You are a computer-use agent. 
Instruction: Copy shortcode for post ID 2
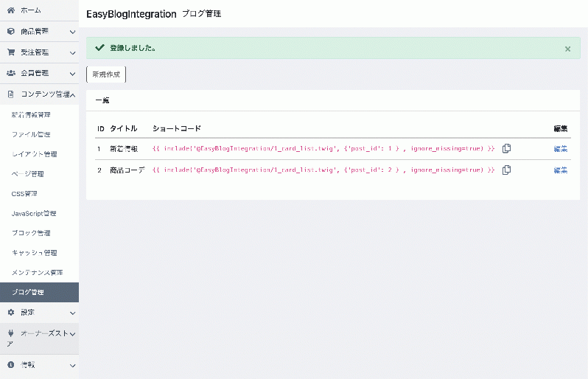tap(506, 170)
